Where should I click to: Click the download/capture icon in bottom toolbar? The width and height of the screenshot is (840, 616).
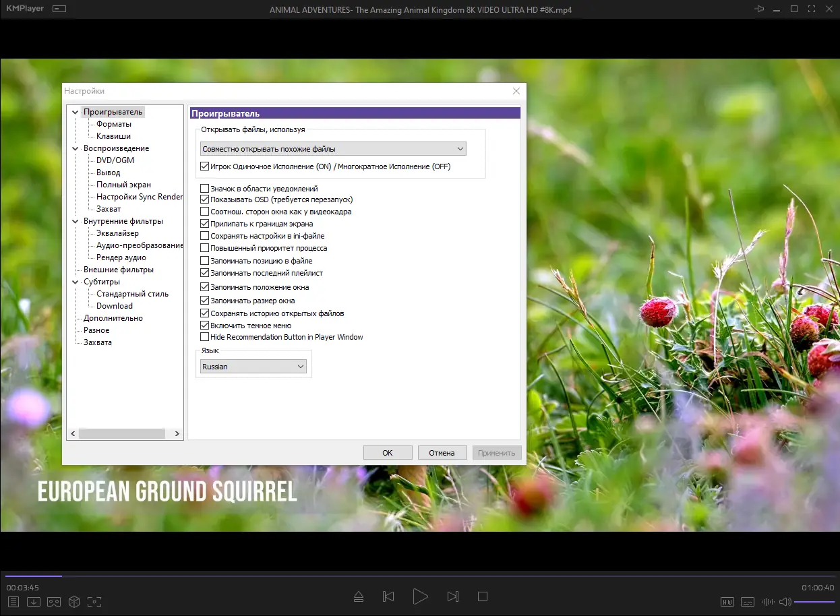pos(34,602)
